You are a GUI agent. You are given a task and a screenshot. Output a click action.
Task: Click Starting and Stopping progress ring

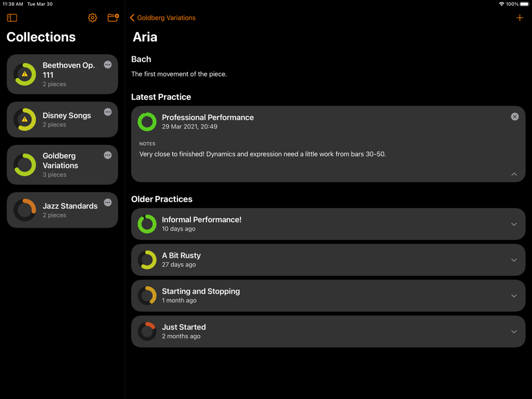(147, 295)
